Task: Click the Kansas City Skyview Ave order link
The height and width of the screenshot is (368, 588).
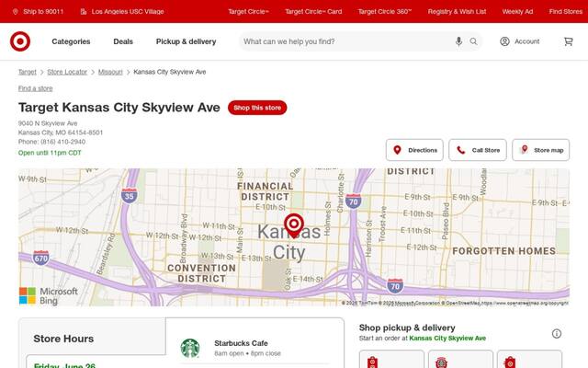Action: pos(447,339)
